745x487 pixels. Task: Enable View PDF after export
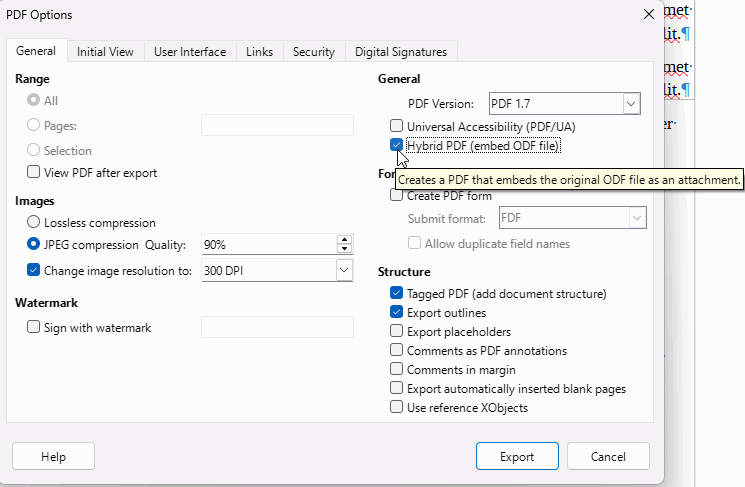coord(33,172)
